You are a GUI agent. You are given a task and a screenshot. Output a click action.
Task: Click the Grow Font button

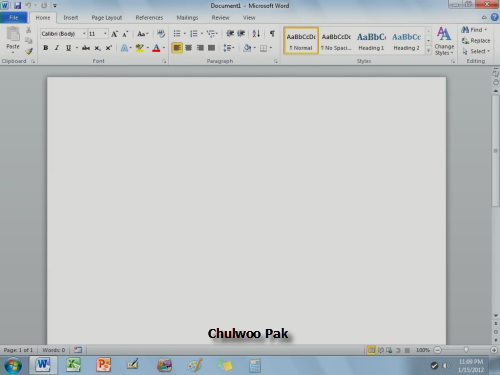[x=114, y=34]
